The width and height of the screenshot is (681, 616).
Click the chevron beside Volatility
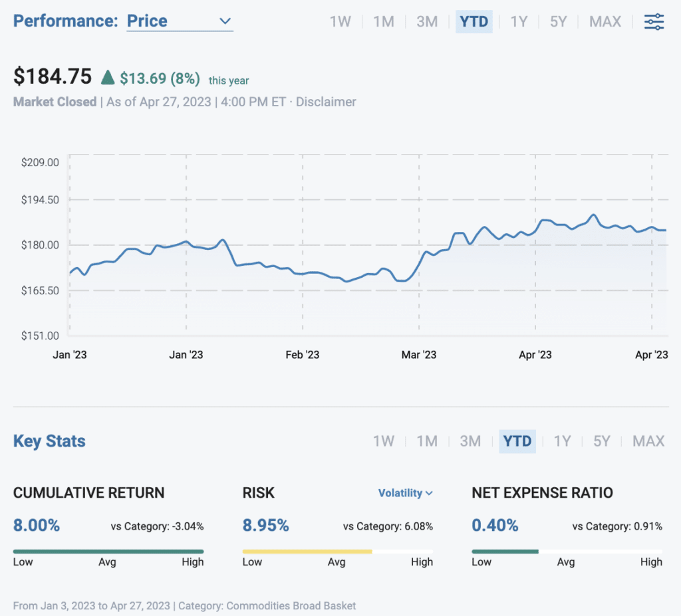coord(429,493)
